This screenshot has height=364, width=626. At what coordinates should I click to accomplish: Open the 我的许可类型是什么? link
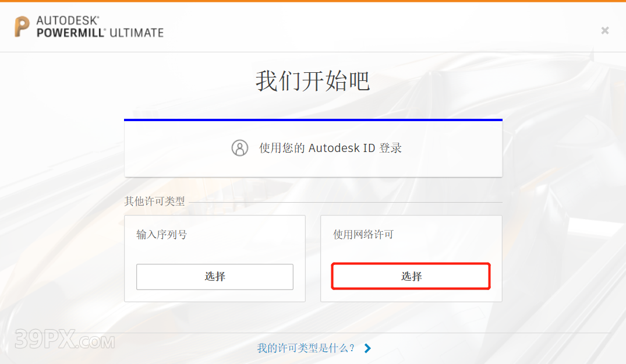[306, 348]
